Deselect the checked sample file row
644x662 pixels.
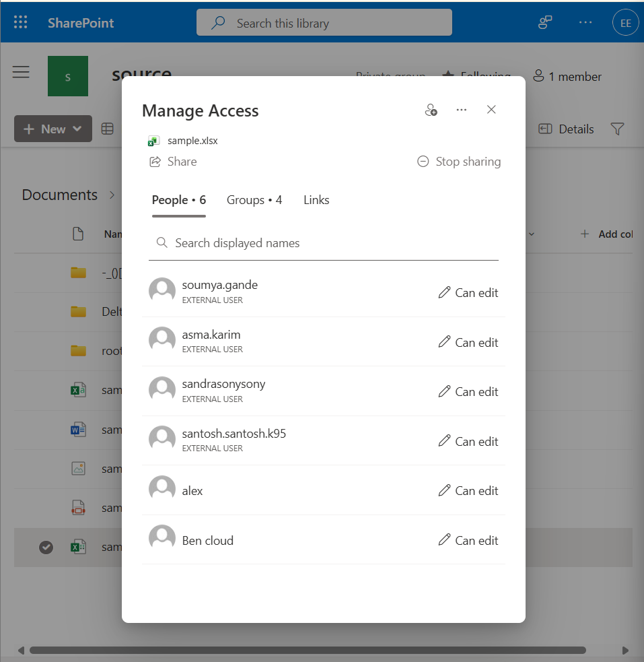pos(46,547)
